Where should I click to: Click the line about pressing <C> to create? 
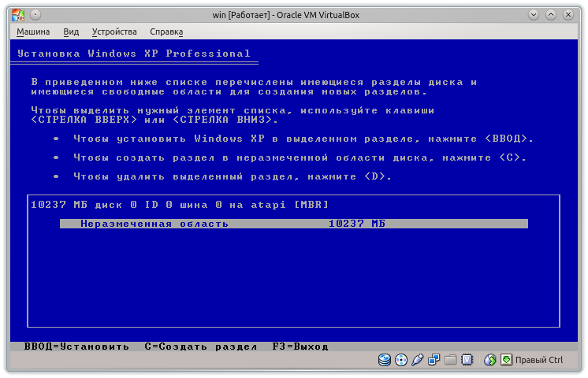300,157
